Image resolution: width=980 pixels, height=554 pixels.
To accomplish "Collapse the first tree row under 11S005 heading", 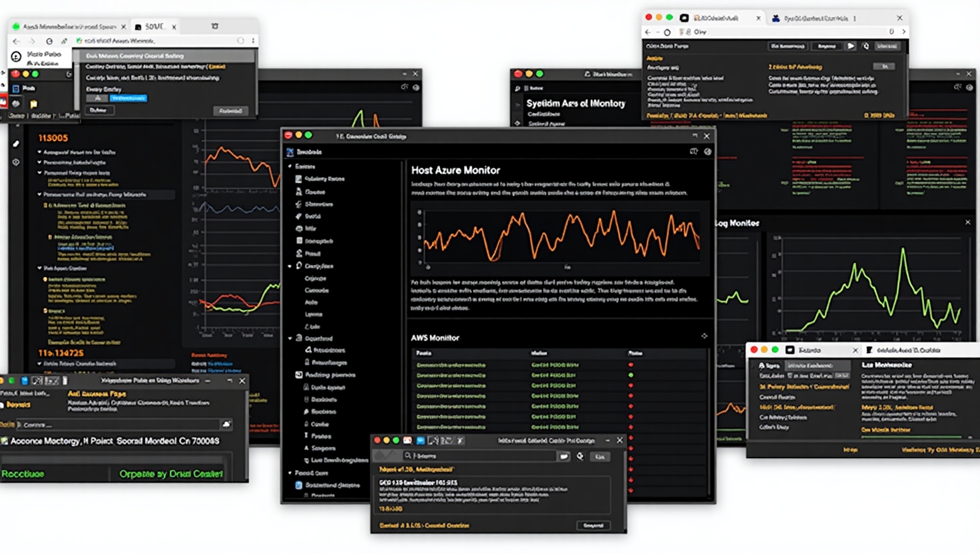I will tap(39, 152).
